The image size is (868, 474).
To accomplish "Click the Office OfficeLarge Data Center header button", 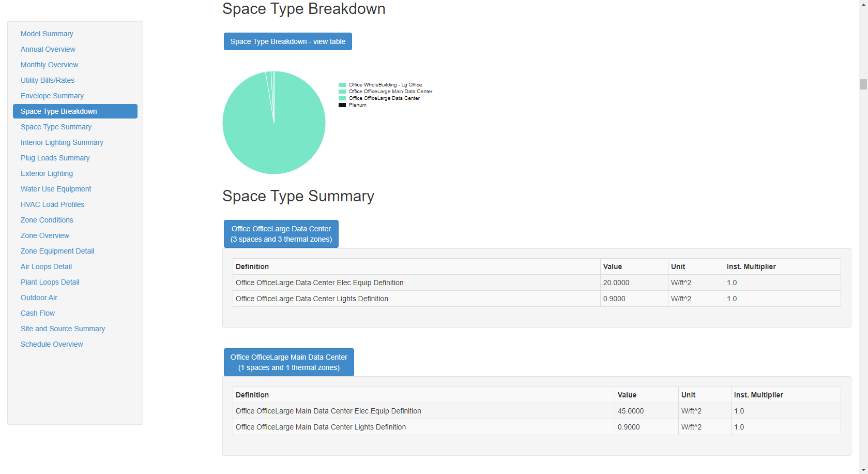I will click(281, 233).
